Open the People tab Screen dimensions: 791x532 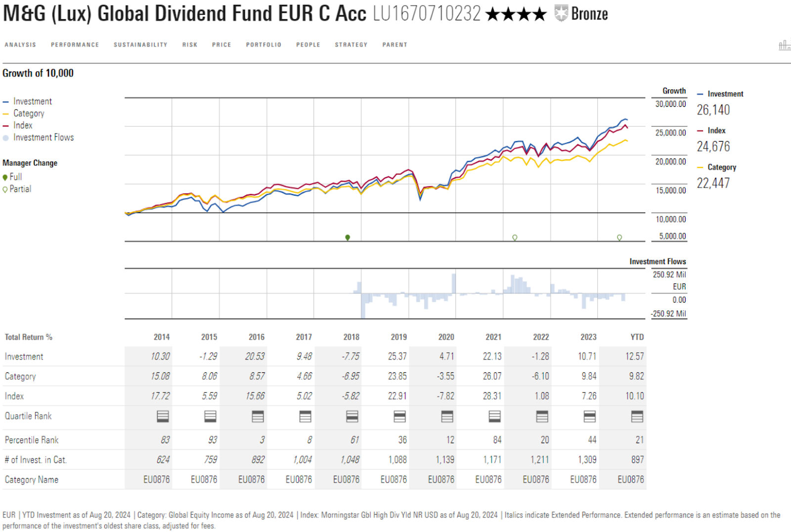click(308, 45)
